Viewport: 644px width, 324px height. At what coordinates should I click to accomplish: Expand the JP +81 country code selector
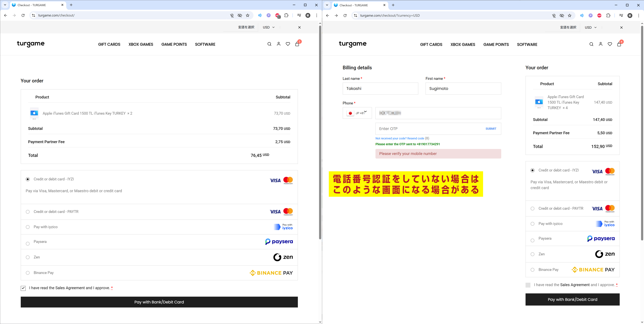357,113
